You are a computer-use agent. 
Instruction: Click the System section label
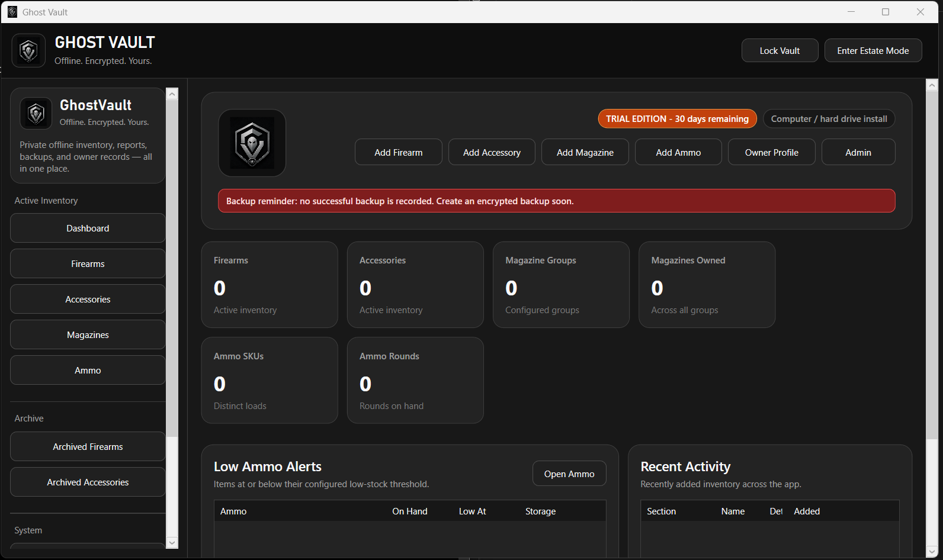pyautogui.click(x=28, y=530)
